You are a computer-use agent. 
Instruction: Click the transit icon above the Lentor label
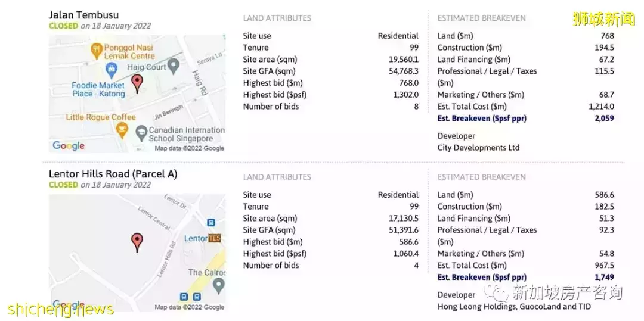[210, 223]
